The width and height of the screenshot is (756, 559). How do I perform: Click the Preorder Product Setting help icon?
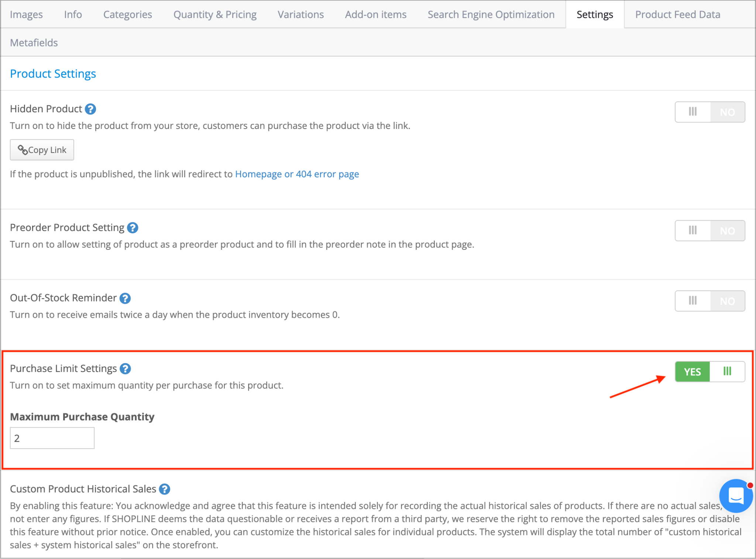[133, 228]
